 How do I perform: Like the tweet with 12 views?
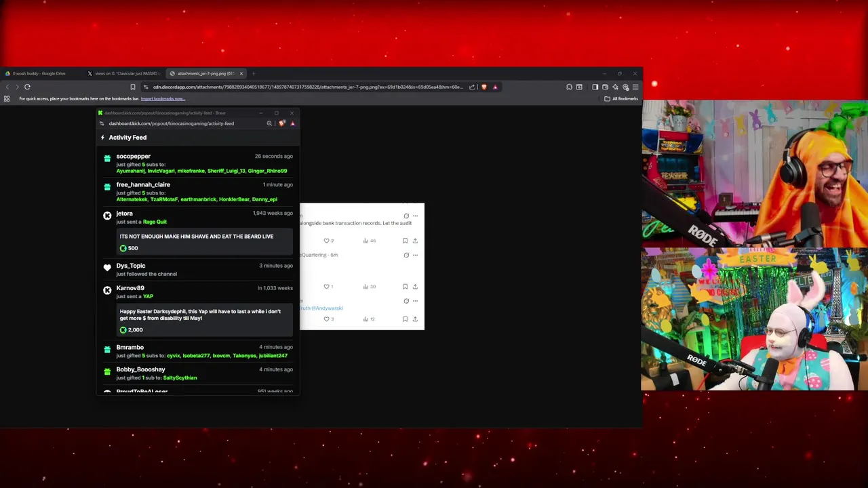click(327, 319)
